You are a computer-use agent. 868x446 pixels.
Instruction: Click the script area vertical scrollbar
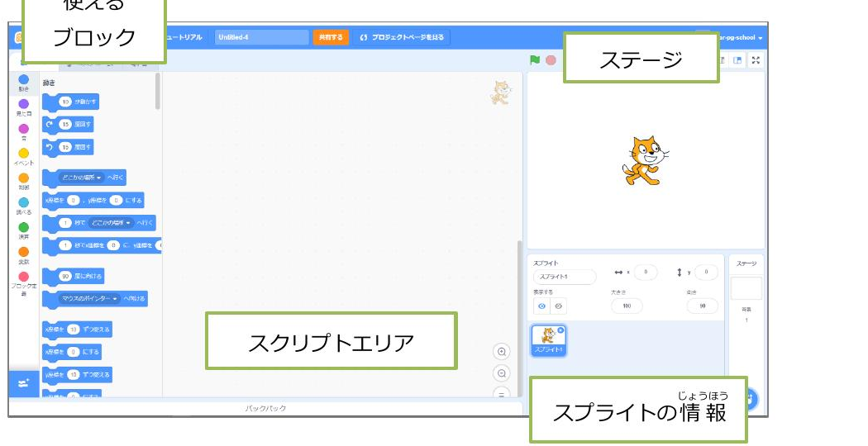coord(519,318)
